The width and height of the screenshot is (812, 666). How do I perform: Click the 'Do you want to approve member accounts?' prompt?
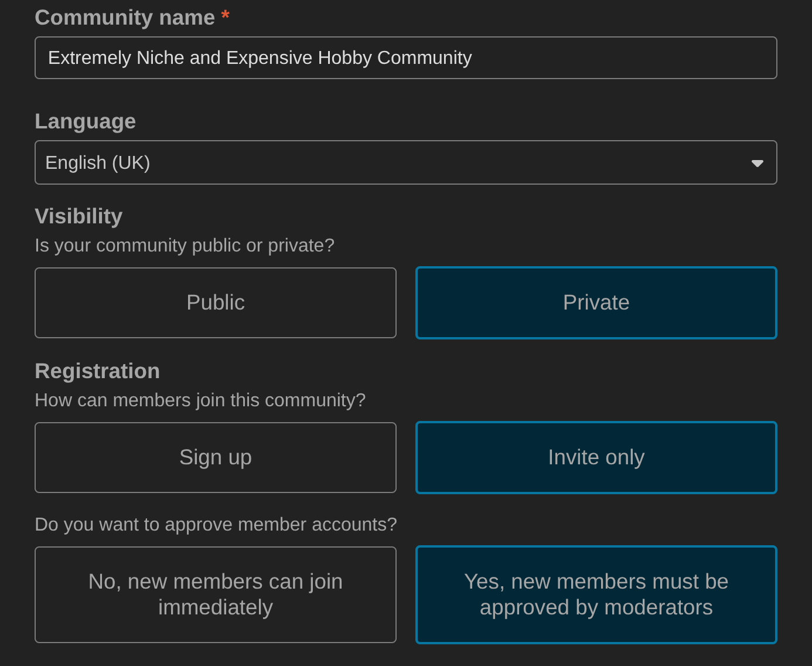[216, 524]
